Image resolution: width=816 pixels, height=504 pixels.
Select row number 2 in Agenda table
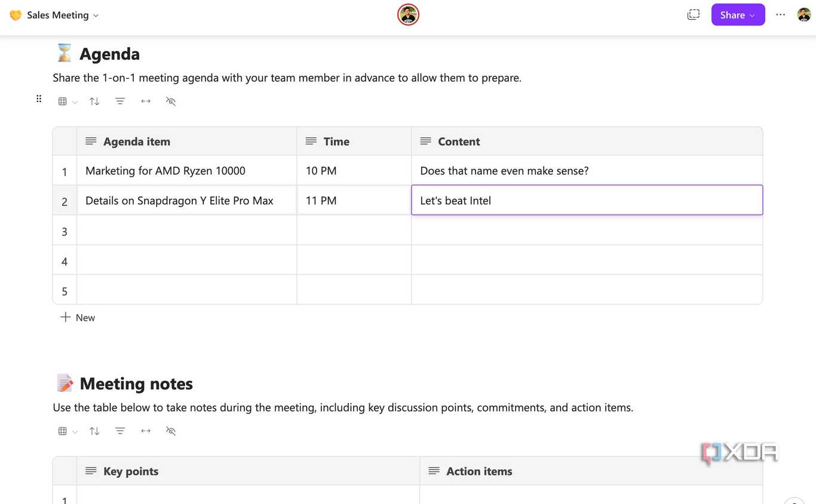(x=65, y=202)
